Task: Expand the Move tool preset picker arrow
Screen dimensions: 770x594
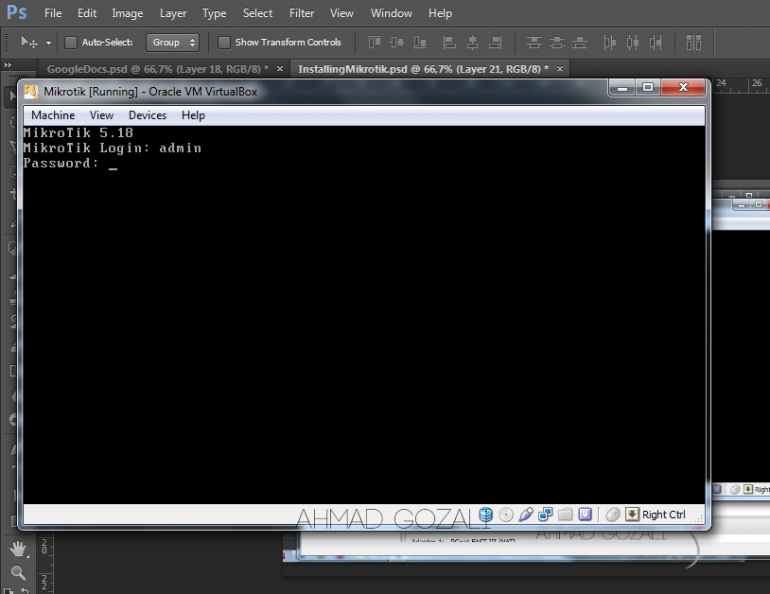Action: pos(48,43)
